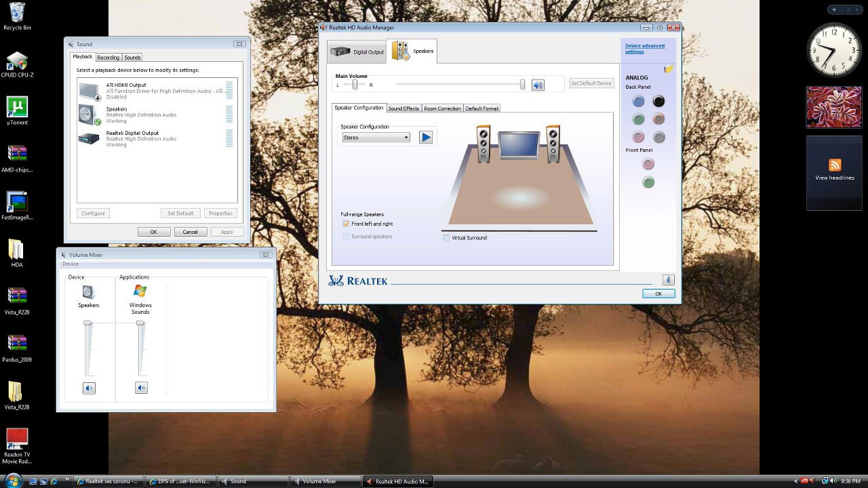Click the orange back panel jack
The image size is (868, 488).
click(x=658, y=119)
